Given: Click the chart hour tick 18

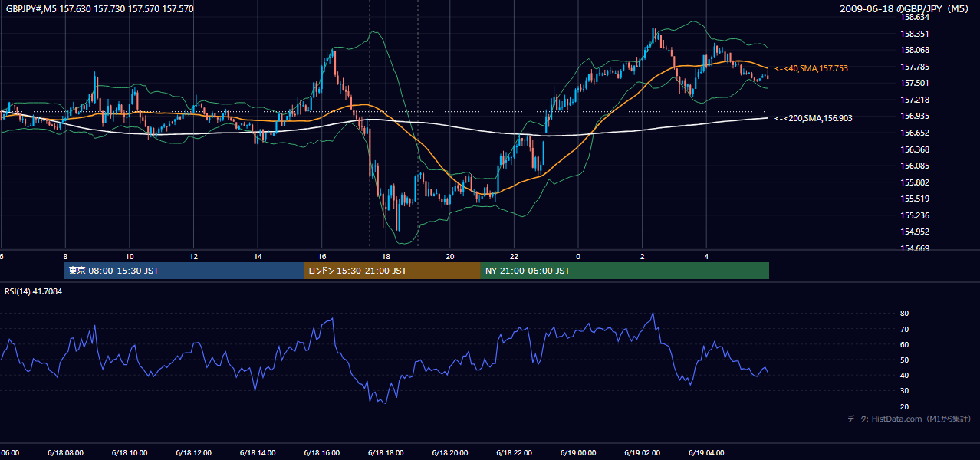Looking at the screenshot, I should (x=386, y=256).
